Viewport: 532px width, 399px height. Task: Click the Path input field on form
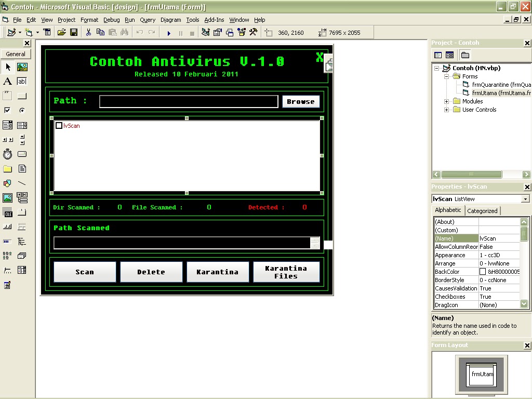[x=189, y=101]
